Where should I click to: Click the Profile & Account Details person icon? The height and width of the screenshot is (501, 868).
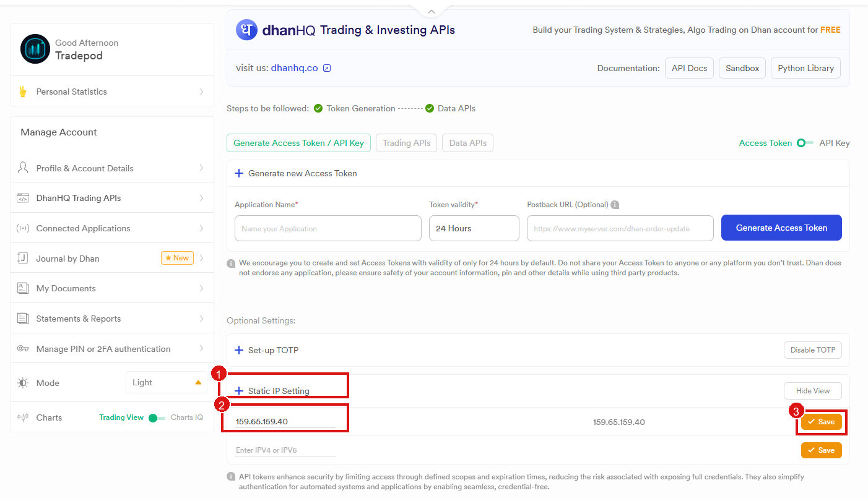[23, 168]
